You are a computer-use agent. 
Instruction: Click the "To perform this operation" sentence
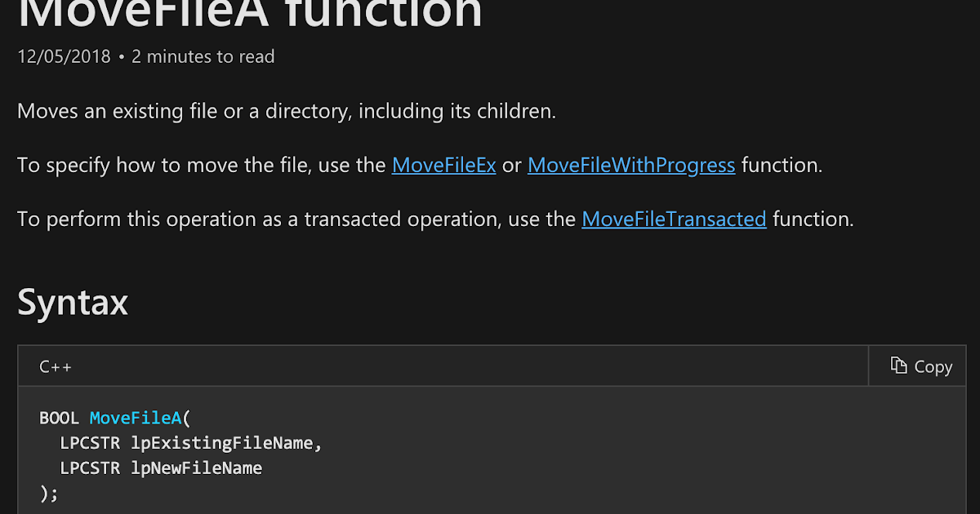[435, 219]
